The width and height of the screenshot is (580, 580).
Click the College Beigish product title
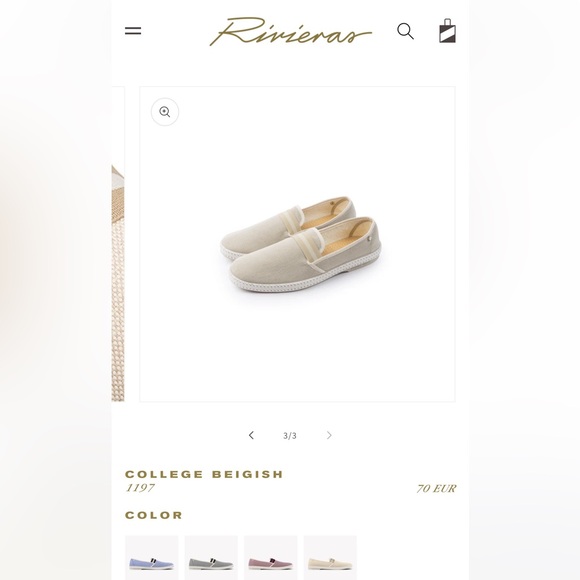[204, 474]
